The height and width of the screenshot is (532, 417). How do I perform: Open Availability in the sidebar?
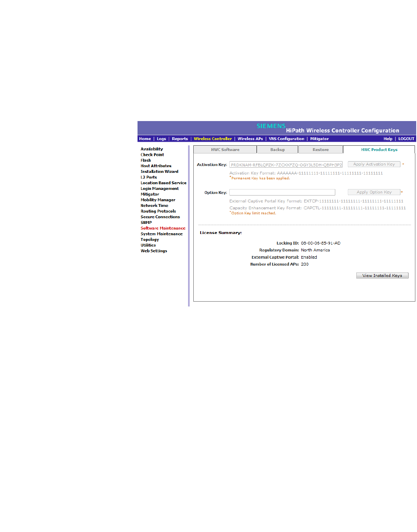[152, 149]
